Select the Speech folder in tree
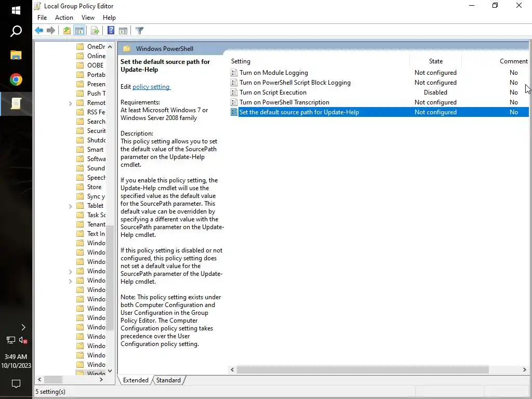This screenshot has height=399, width=532. tap(96, 178)
